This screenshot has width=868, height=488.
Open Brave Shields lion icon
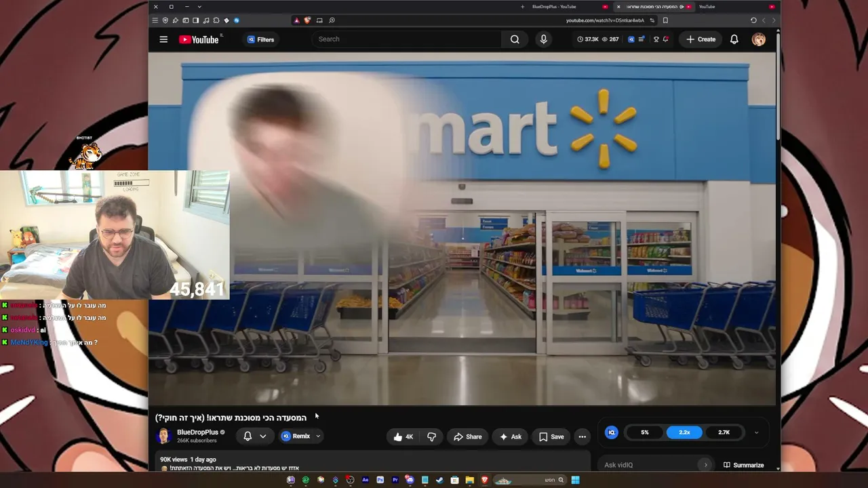tap(307, 20)
